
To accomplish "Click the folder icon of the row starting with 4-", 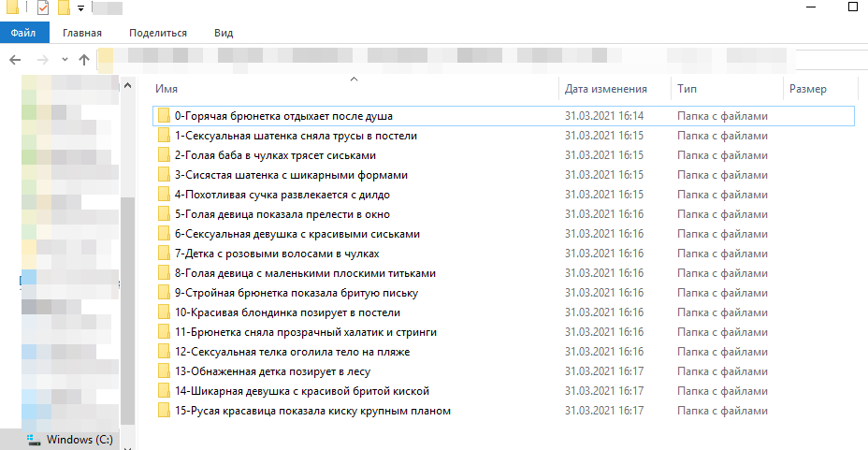I will pos(164,195).
